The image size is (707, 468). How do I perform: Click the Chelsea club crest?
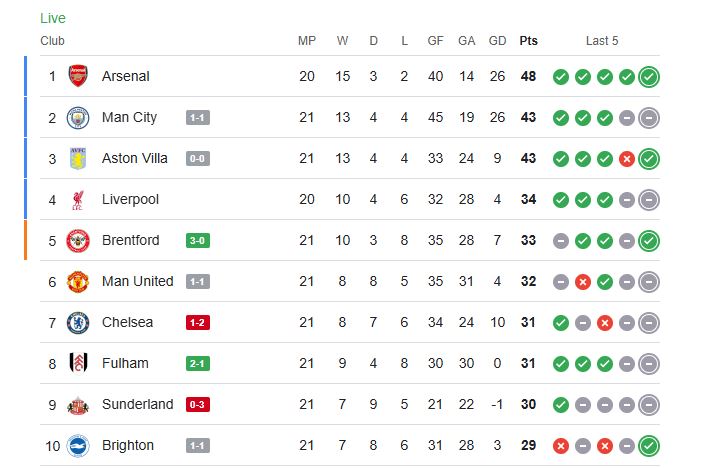click(78, 322)
